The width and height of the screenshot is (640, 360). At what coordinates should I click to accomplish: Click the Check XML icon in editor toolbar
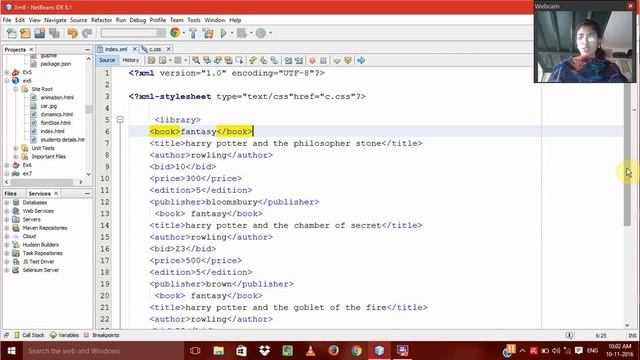tap(337, 60)
